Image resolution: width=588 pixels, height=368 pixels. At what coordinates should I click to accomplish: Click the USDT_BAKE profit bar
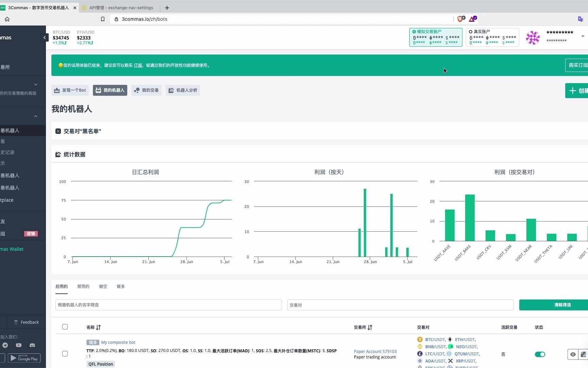click(x=470, y=218)
